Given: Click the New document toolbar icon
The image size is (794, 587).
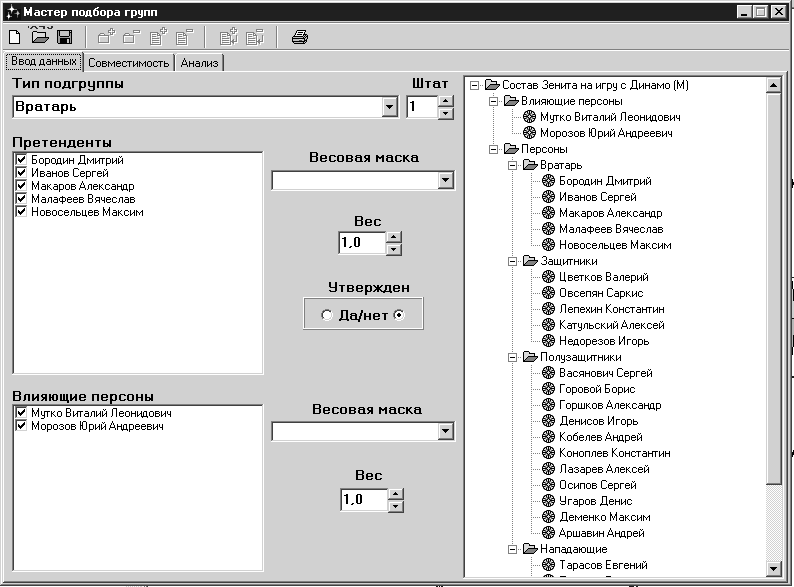Looking at the screenshot, I should [15, 37].
